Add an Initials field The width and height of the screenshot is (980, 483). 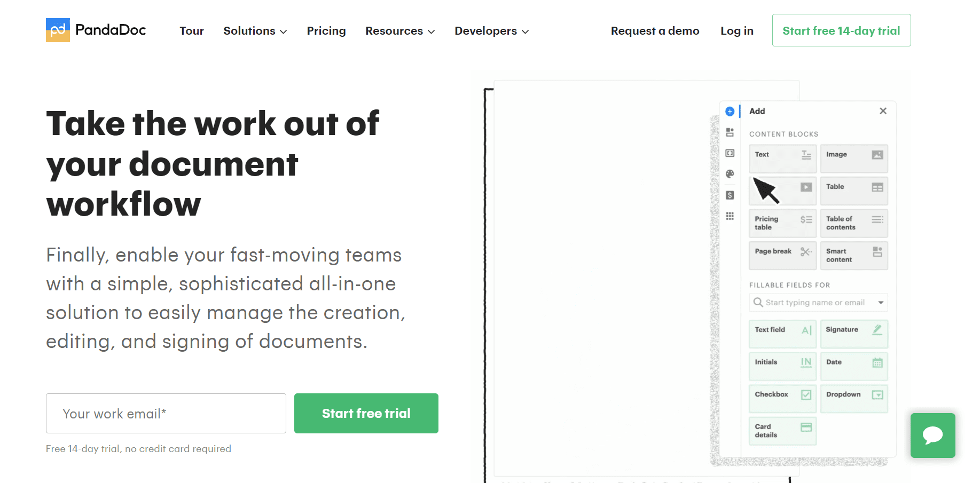(782, 366)
